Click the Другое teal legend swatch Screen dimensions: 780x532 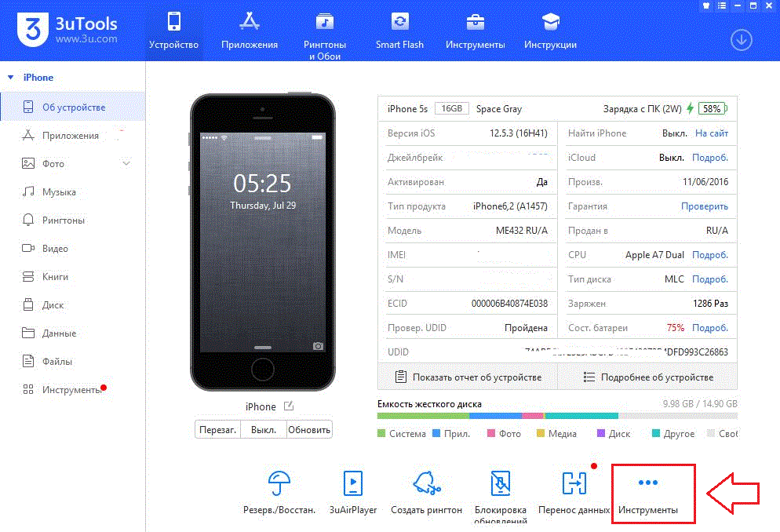(656, 433)
